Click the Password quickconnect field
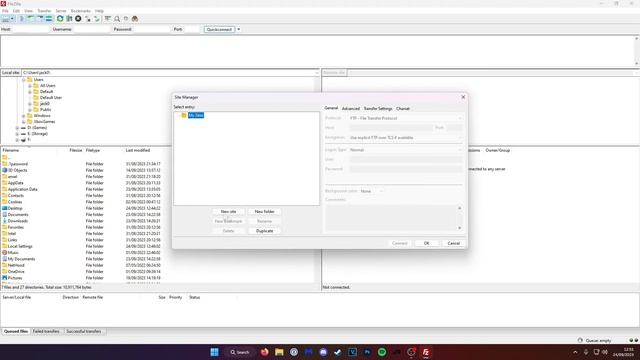The width and height of the screenshot is (640, 360). click(x=151, y=29)
